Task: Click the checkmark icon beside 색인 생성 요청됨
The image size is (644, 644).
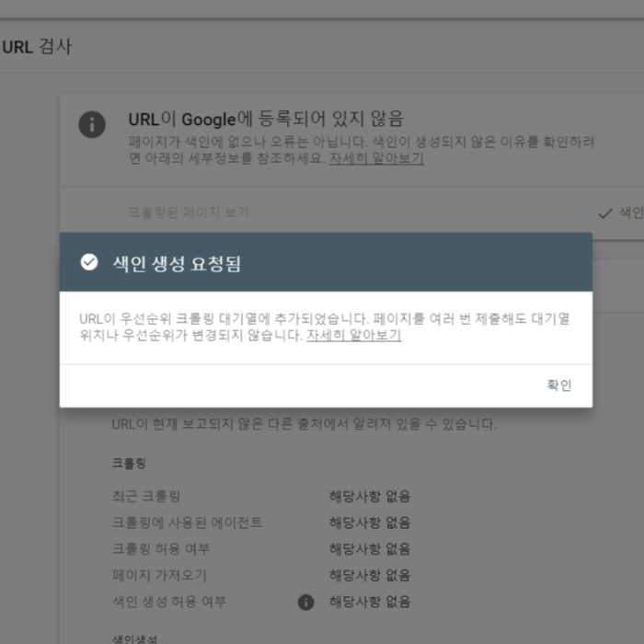Action: pyautogui.click(x=89, y=262)
